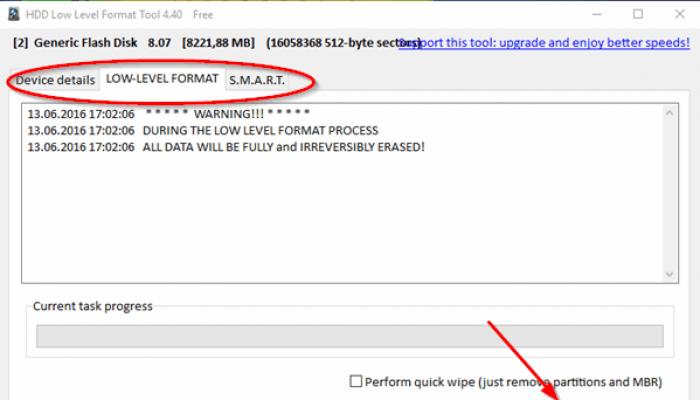Screen dimensions: 700x400
Task: Click the log scrollbar up arrow
Action: pyautogui.click(x=669, y=113)
